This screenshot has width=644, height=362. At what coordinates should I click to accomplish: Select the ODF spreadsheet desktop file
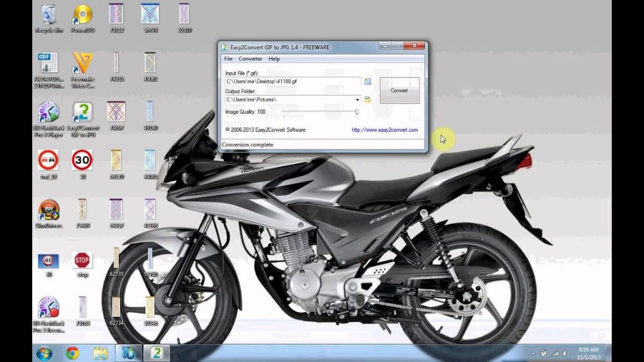click(x=49, y=70)
